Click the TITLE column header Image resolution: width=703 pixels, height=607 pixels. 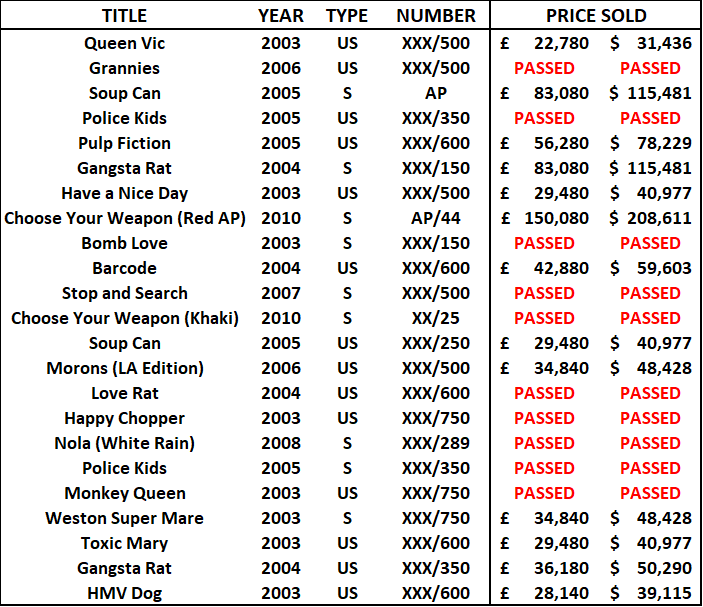pos(124,16)
